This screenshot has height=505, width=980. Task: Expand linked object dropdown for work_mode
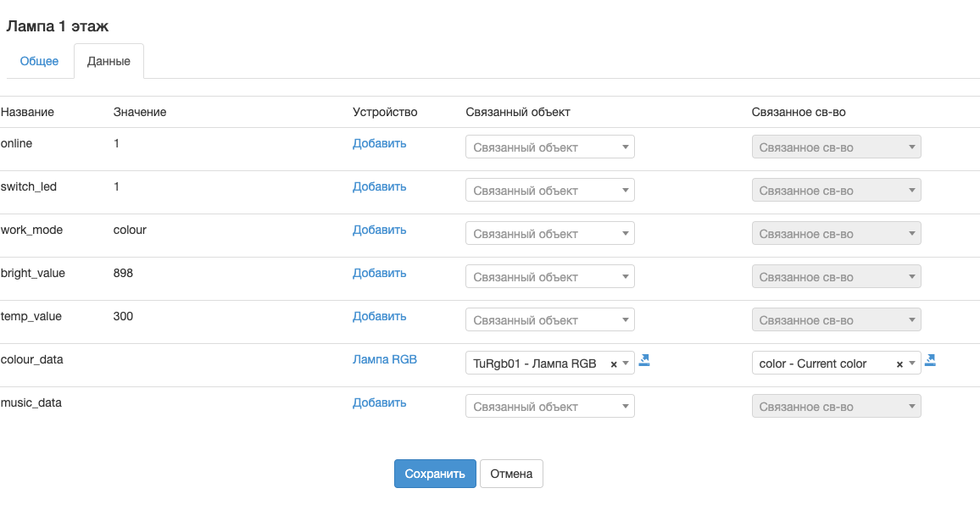point(549,234)
